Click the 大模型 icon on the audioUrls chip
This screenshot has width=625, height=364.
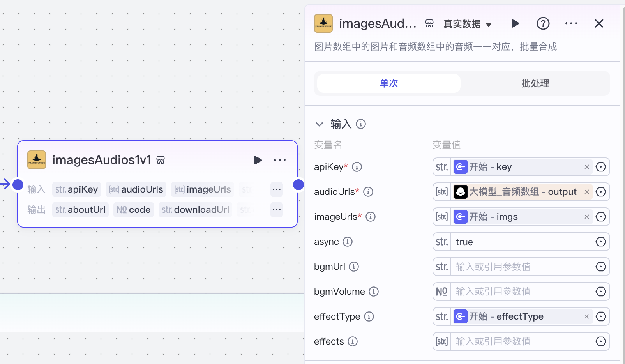click(x=461, y=191)
